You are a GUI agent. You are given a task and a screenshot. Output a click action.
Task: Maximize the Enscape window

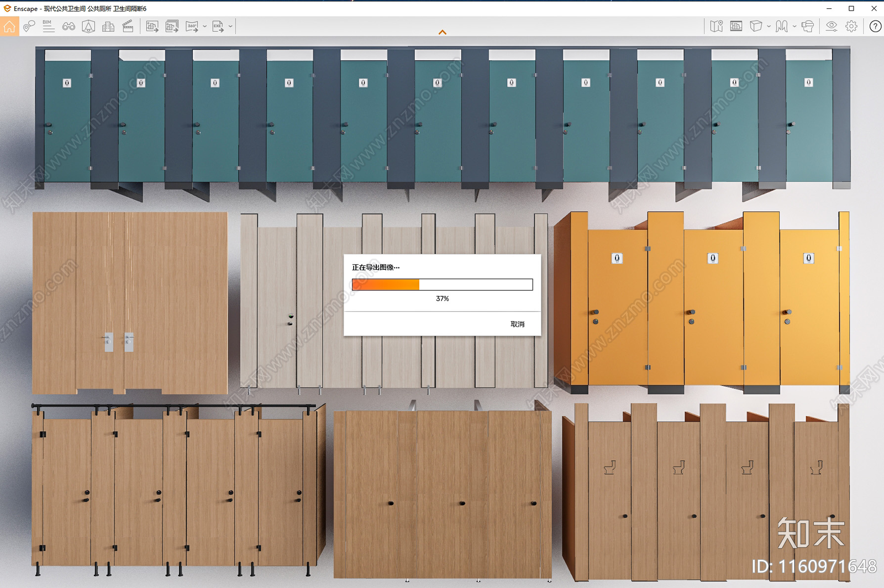(x=851, y=8)
